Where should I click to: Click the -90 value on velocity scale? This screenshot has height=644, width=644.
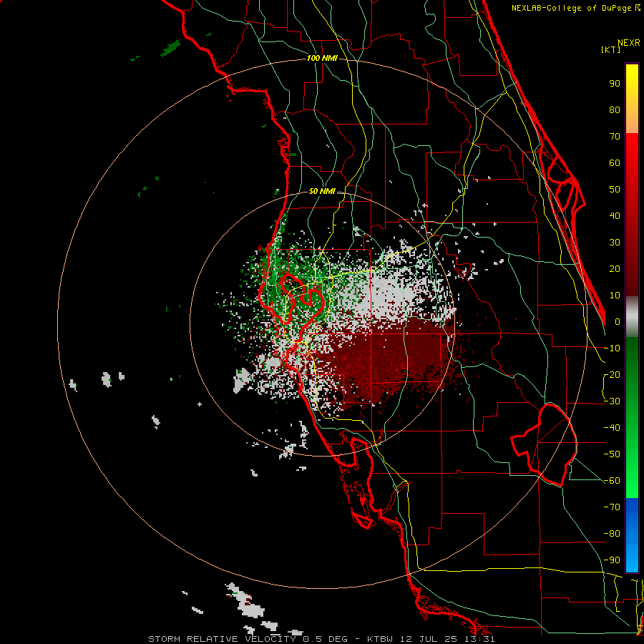point(612,560)
